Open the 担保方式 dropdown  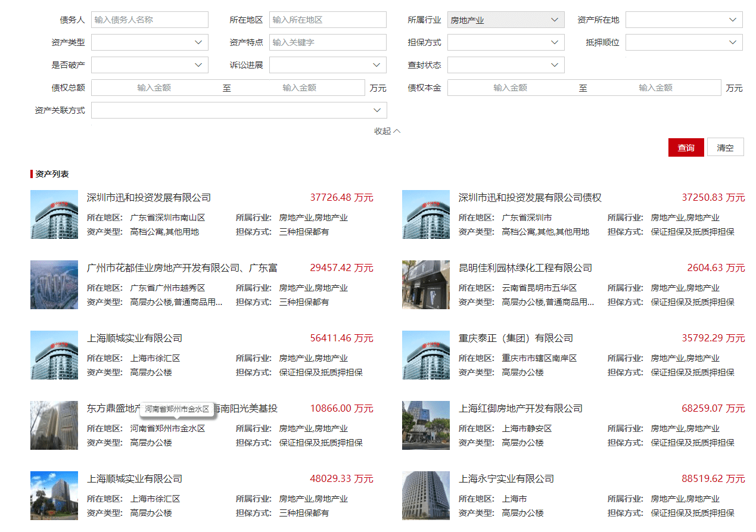point(506,42)
